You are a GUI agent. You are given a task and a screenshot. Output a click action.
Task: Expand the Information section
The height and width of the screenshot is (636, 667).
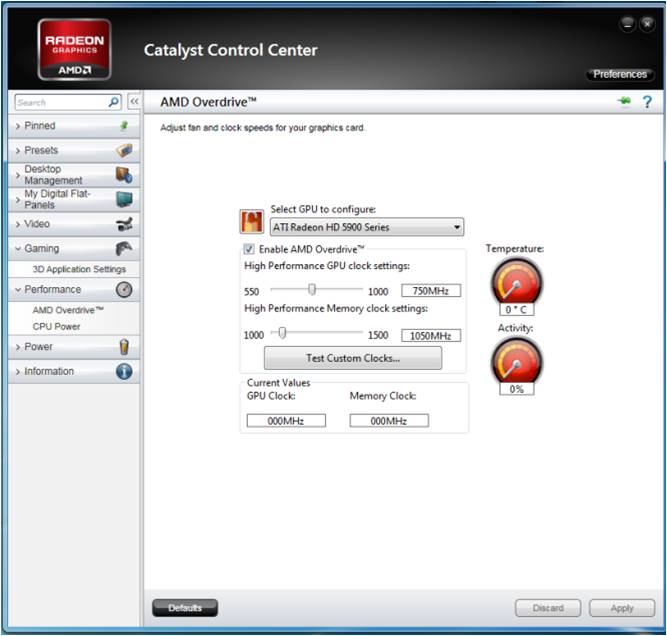[74, 371]
